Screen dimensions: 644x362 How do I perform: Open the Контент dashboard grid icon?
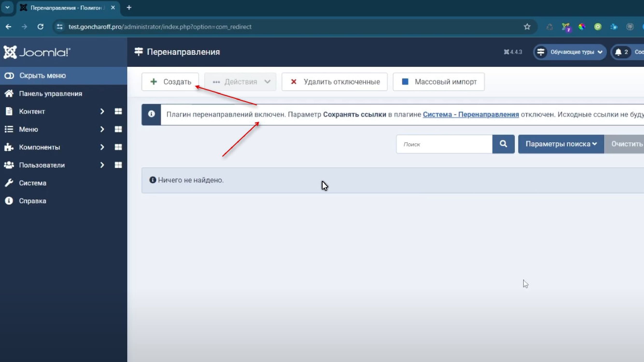click(118, 111)
